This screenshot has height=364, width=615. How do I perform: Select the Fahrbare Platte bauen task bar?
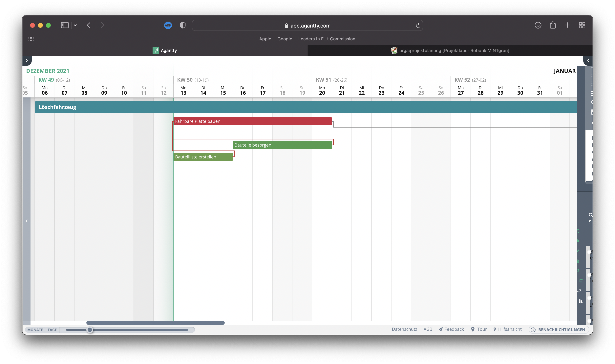pos(252,121)
